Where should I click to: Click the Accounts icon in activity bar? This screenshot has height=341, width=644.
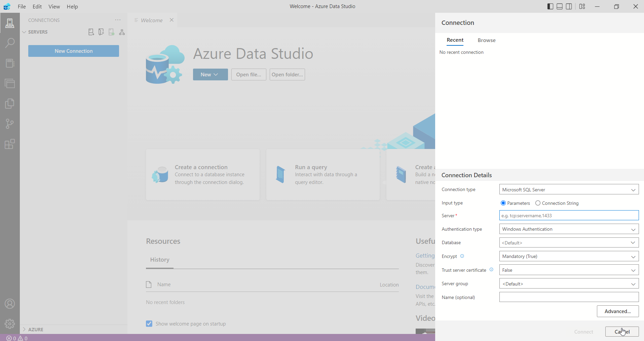tap(10, 304)
